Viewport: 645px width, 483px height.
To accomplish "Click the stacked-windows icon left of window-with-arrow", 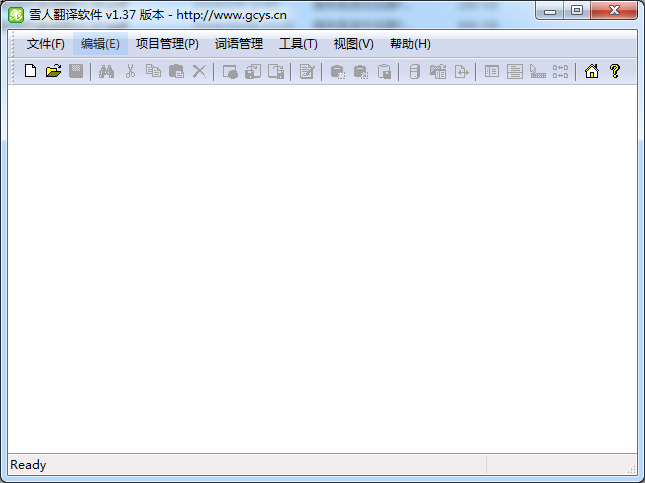I will (253, 71).
